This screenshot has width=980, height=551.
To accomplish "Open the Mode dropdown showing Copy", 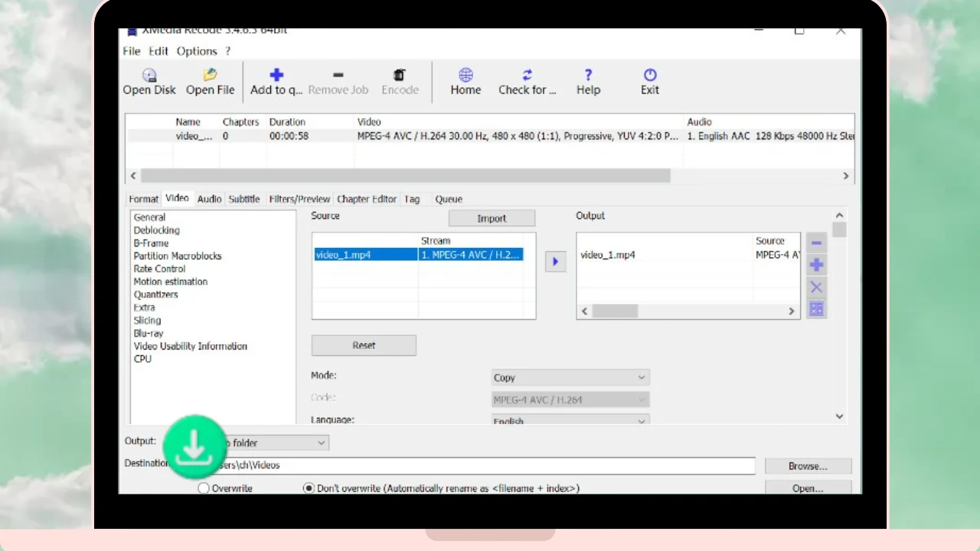I will coord(570,377).
